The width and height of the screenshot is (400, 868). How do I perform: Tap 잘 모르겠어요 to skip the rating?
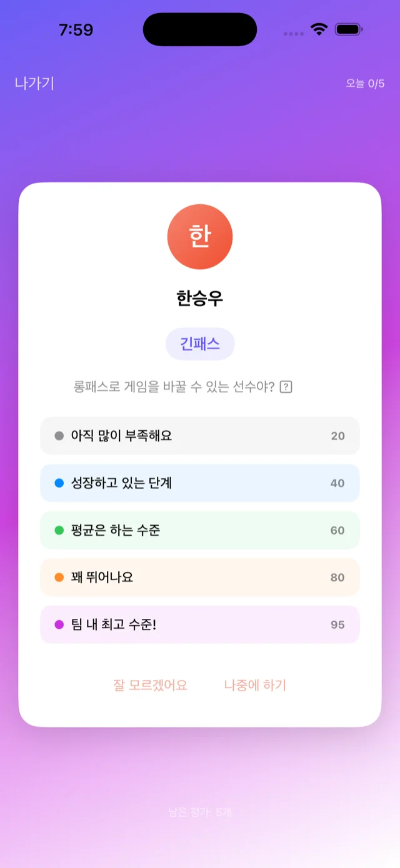tap(152, 685)
